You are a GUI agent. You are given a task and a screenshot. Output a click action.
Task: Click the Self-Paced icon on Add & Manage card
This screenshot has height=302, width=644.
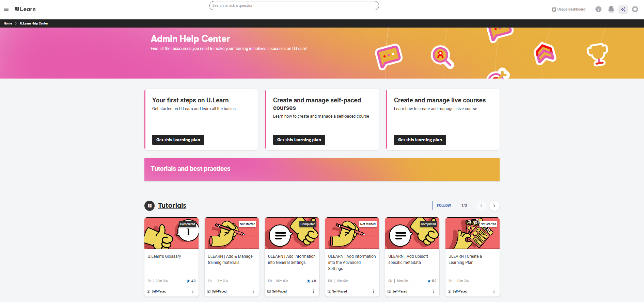click(x=209, y=291)
